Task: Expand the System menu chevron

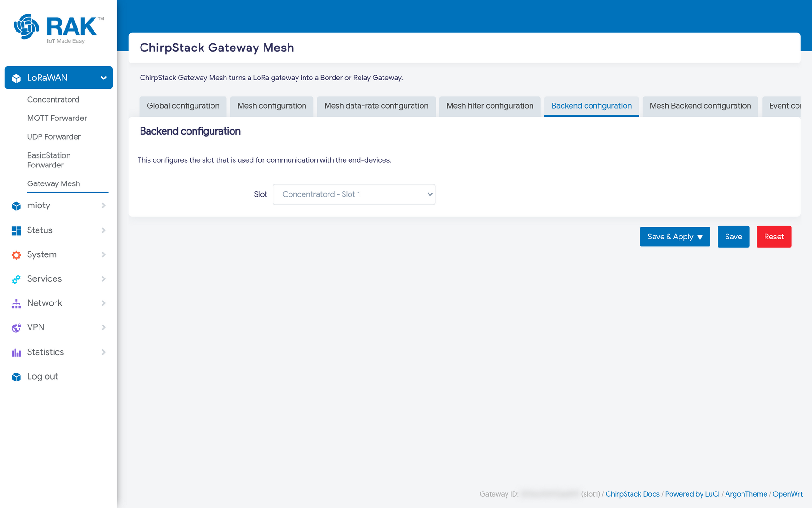Action: pos(104,254)
